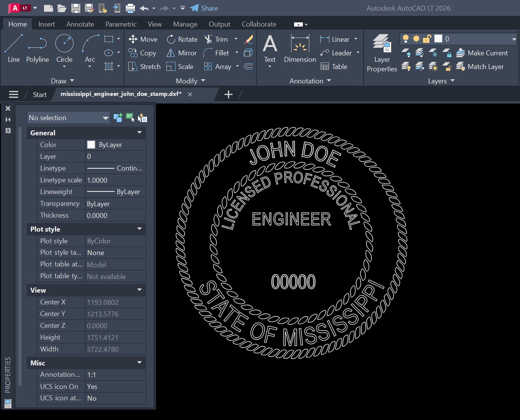Insert a Table
Image resolution: width=520 pixels, height=420 pixels.
tap(334, 67)
